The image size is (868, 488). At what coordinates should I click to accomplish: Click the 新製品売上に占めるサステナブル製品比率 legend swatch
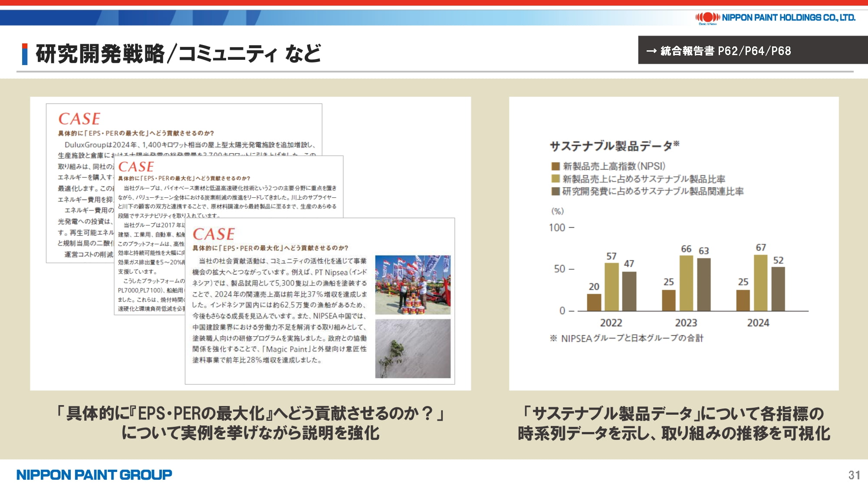(x=555, y=179)
